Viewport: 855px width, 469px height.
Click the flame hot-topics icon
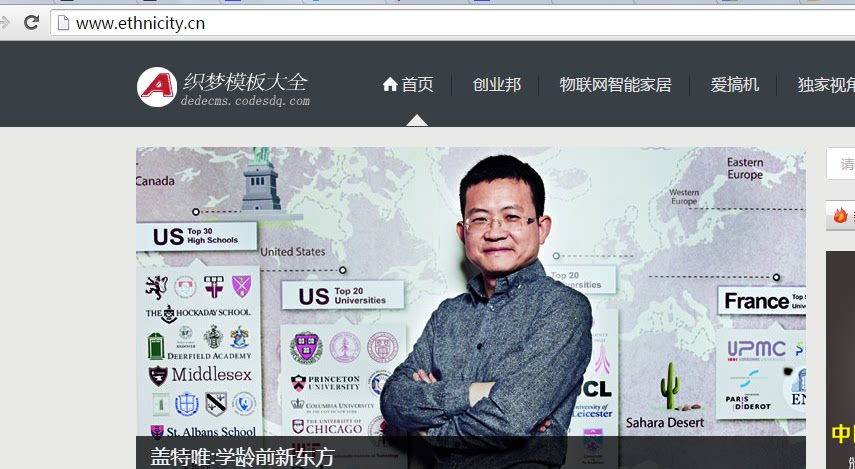point(840,215)
